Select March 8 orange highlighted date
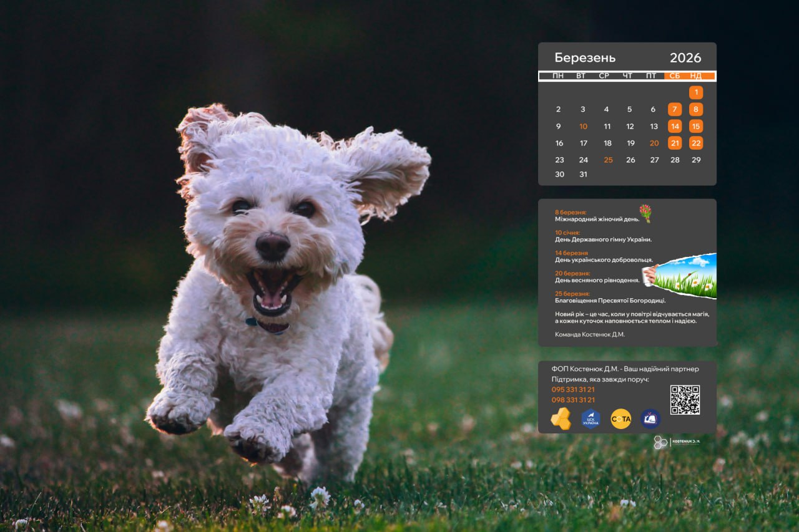The width and height of the screenshot is (799, 532). 696,110
